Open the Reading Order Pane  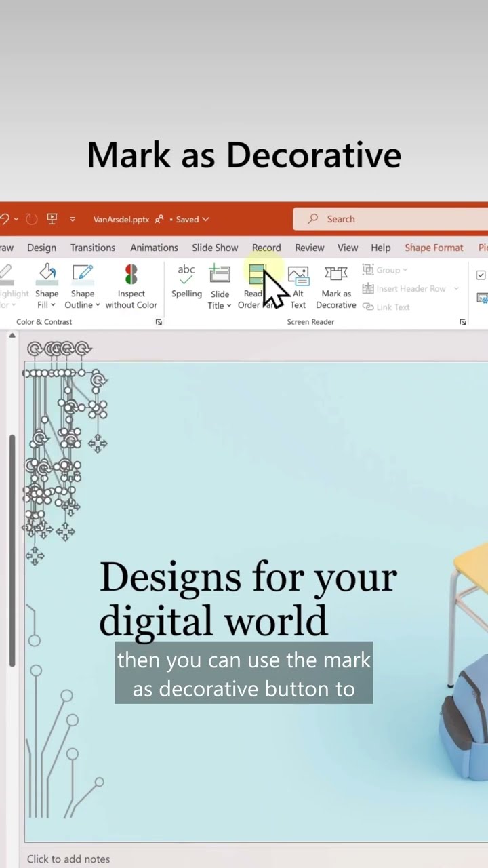point(258,288)
